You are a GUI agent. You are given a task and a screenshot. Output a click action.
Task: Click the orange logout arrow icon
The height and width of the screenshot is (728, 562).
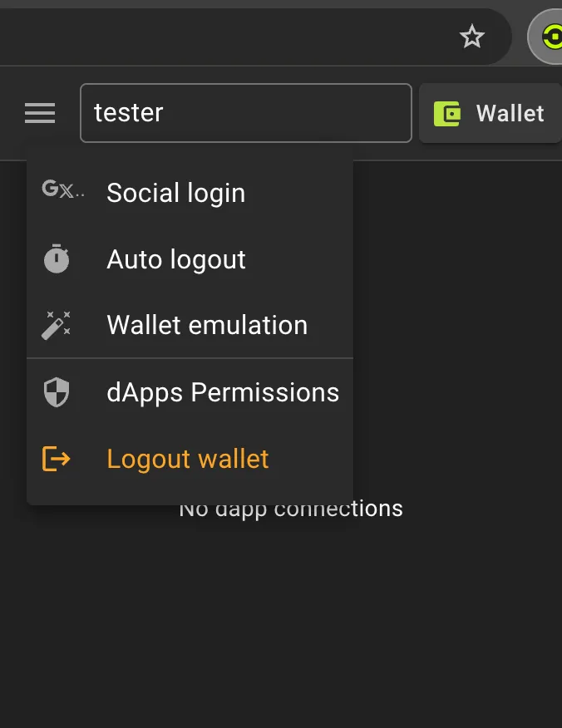click(x=55, y=458)
